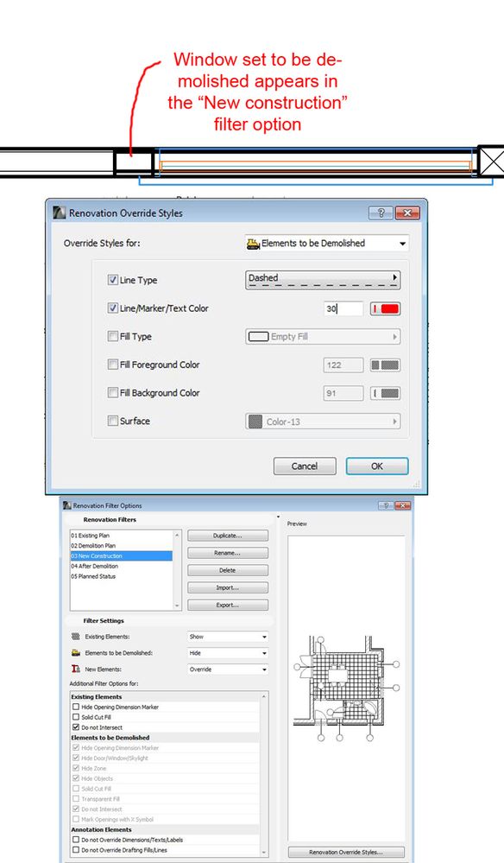504x863 pixels.
Task: Click help icon in Renovation Filter Options titlebar
Action: (x=386, y=505)
